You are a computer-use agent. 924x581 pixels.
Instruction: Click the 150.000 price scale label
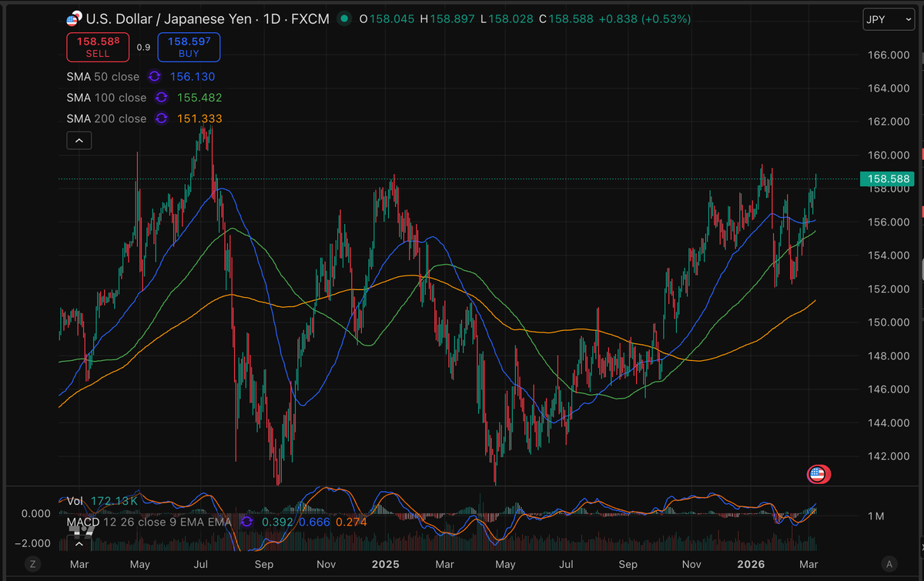pos(889,322)
